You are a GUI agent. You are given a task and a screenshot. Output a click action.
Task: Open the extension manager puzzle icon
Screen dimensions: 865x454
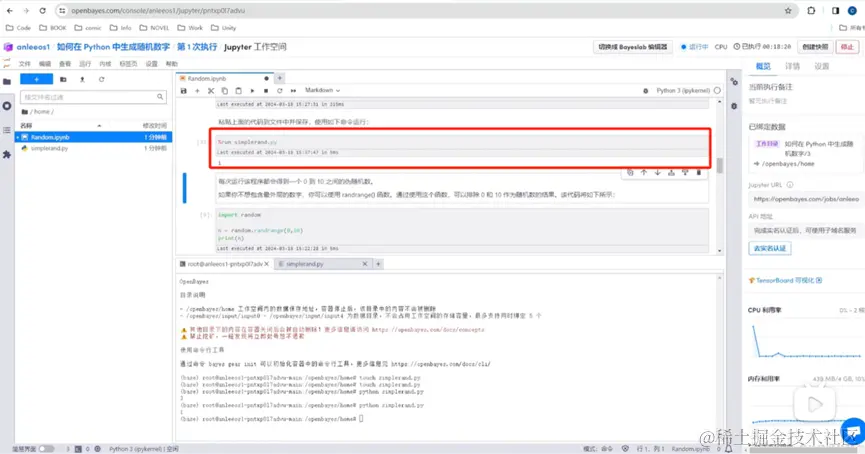pos(7,154)
